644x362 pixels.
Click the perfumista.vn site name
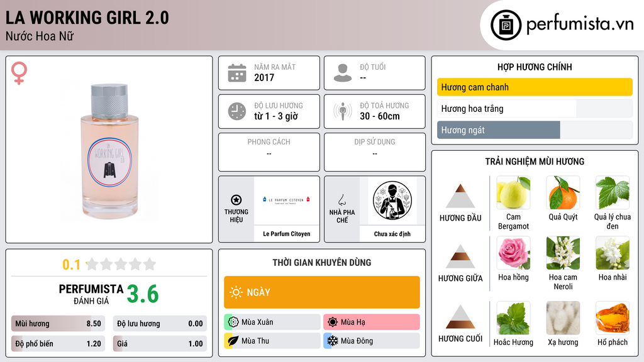click(580, 25)
